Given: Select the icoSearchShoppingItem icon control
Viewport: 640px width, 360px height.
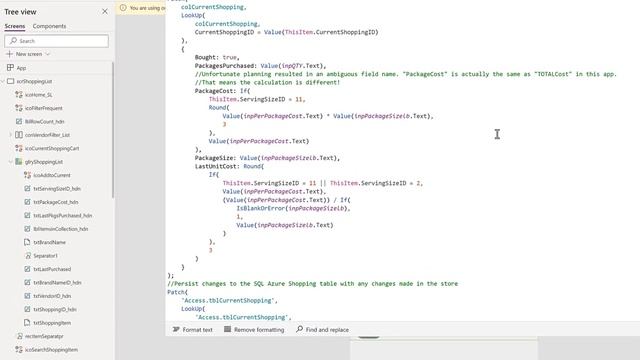Looking at the screenshot, I should coord(19,349).
